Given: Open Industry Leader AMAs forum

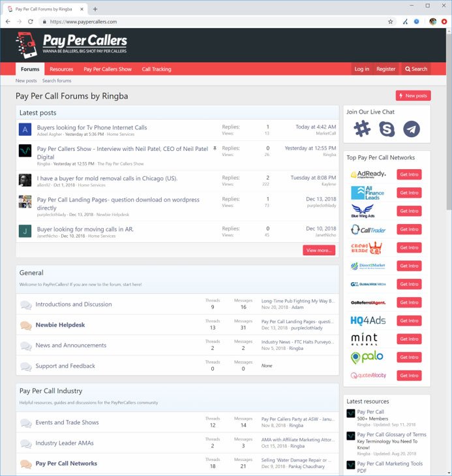Looking at the screenshot, I should point(65,443).
